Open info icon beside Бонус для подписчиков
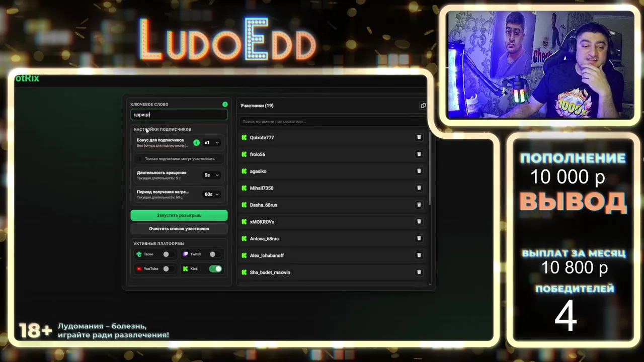 click(196, 142)
